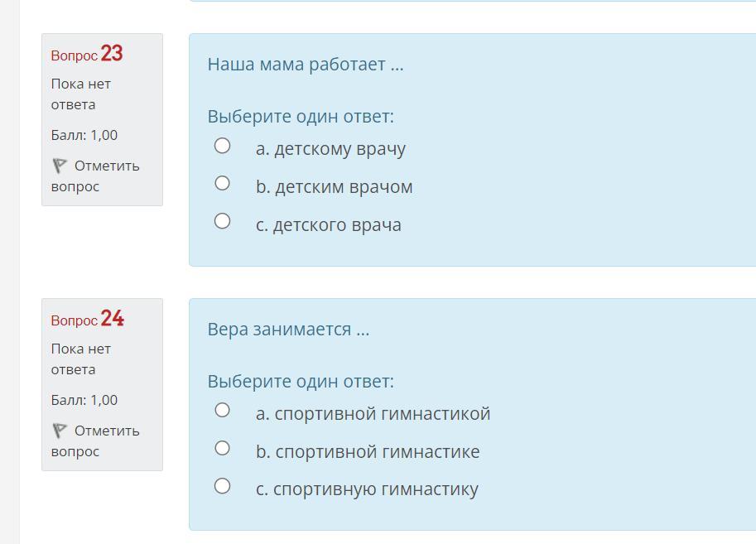
Task: Click the flag icon for question 24
Action: 59,431
